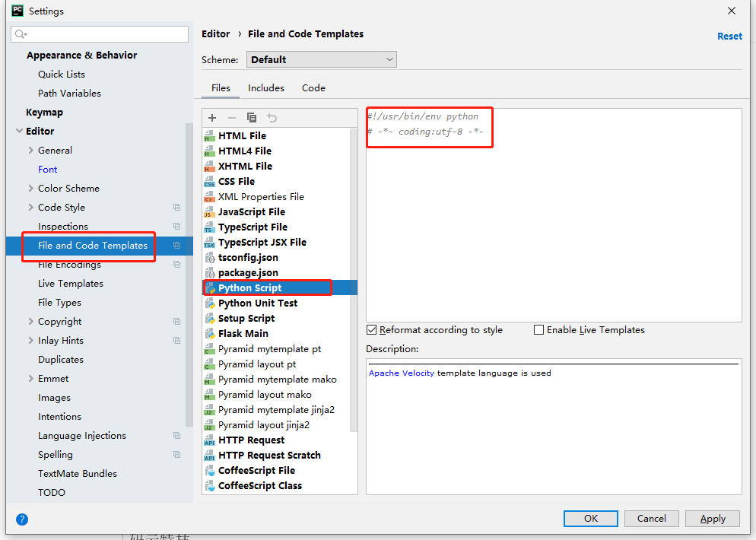Viewport: 756px width, 540px height.
Task: Enable Live Templates checkbox
Action: [x=538, y=330]
